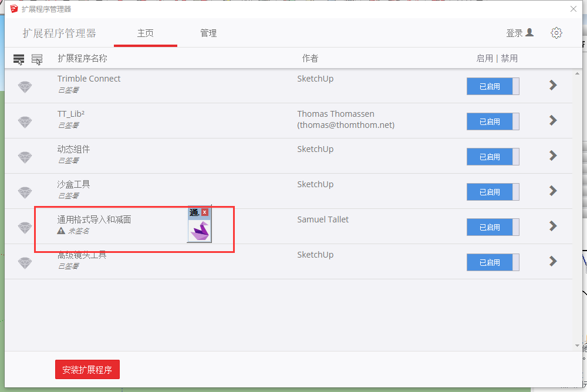Click the 扩展程序名称 column header

(82, 59)
